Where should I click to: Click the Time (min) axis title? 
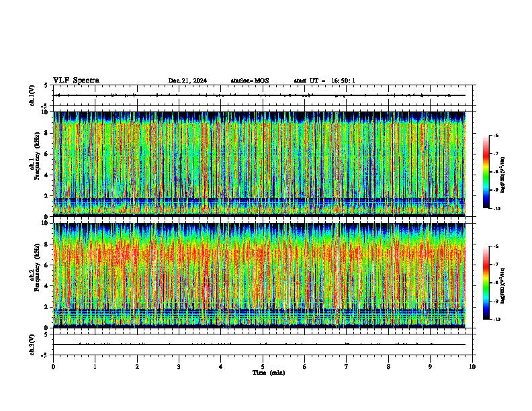pos(269,373)
